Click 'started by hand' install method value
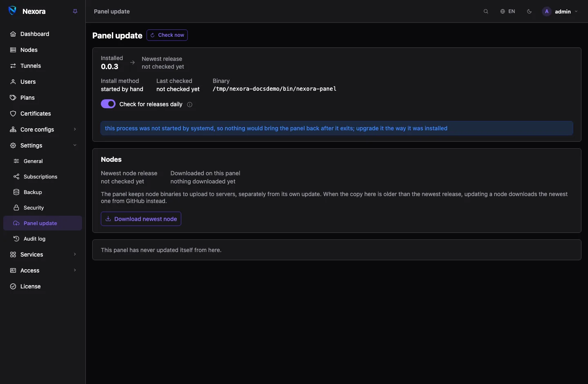 coord(122,89)
